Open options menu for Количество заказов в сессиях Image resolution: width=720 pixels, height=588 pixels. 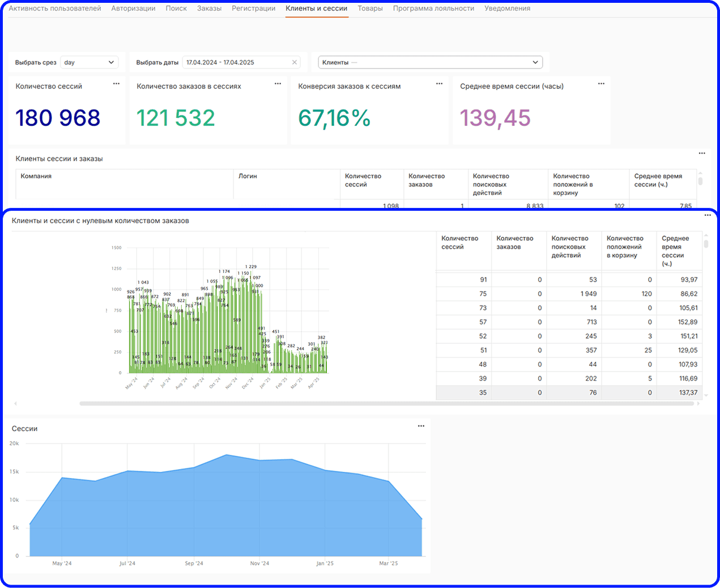coord(278,84)
